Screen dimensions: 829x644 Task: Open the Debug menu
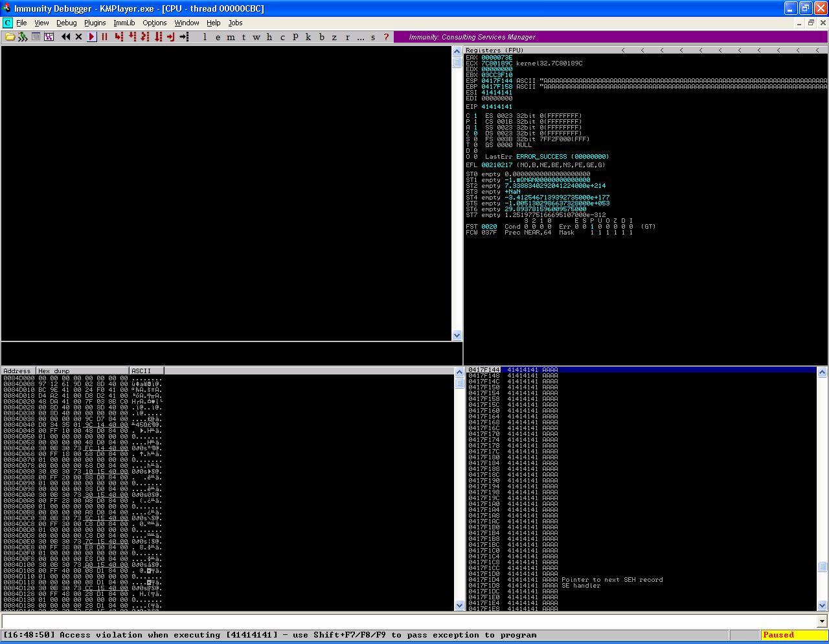(66, 23)
